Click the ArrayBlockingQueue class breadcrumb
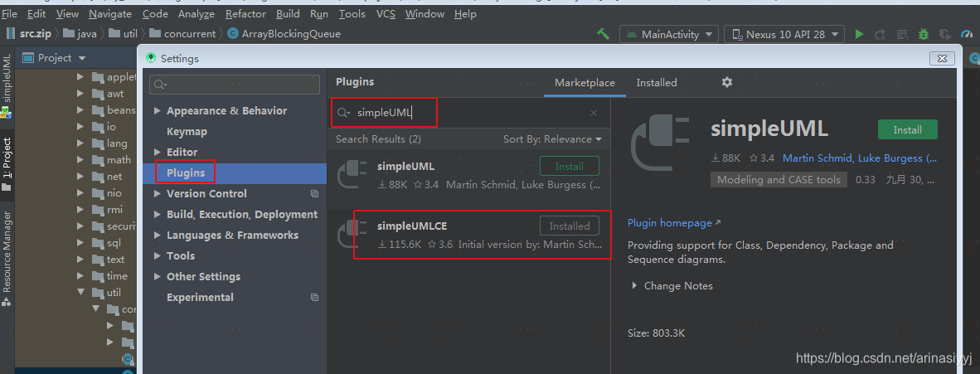This screenshot has height=374, width=980. (284, 34)
